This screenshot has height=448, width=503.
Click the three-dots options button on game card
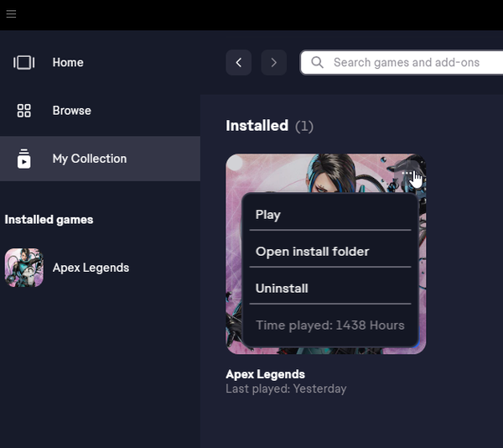408,174
